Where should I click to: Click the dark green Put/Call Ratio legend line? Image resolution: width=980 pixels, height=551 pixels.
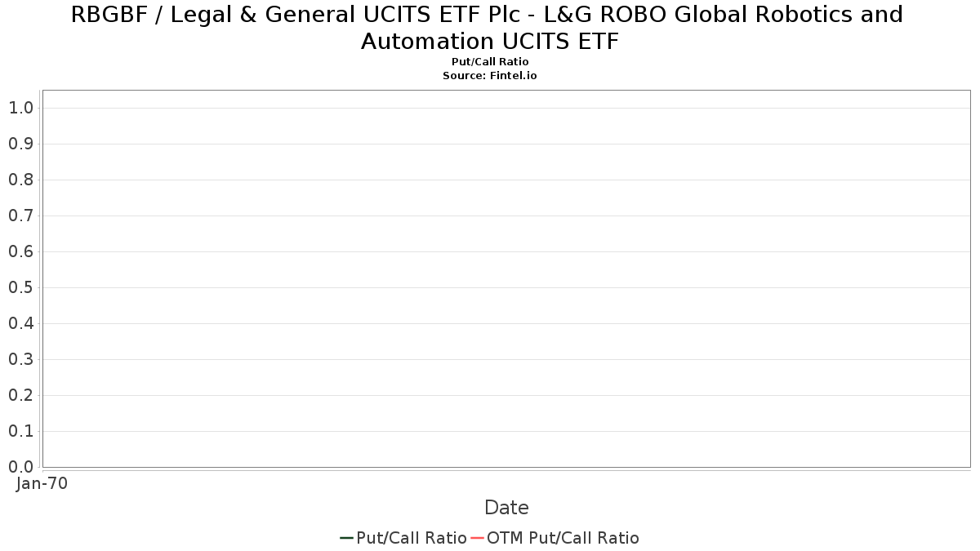pos(346,538)
